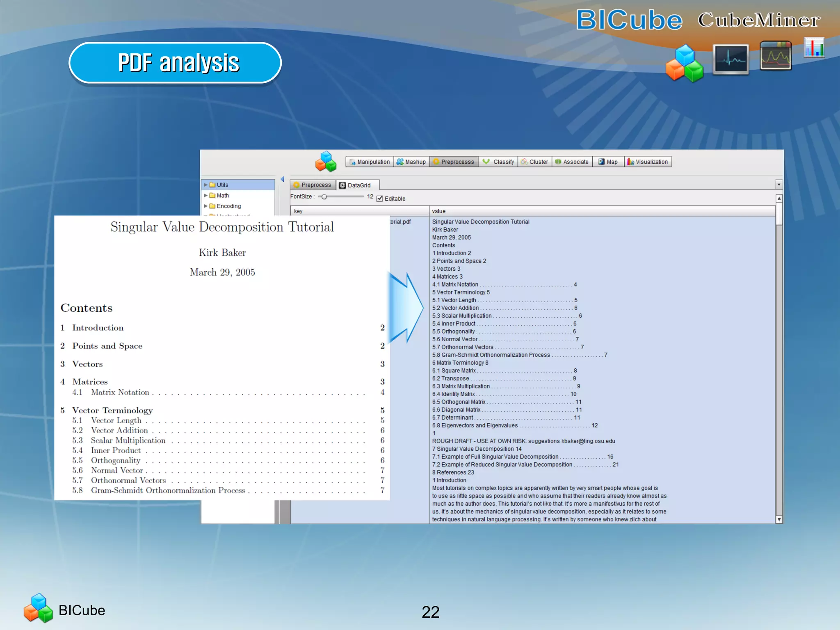The height and width of the screenshot is (630, 840).
Task: Click the Cluster tab icon
Action: [524, 162]
